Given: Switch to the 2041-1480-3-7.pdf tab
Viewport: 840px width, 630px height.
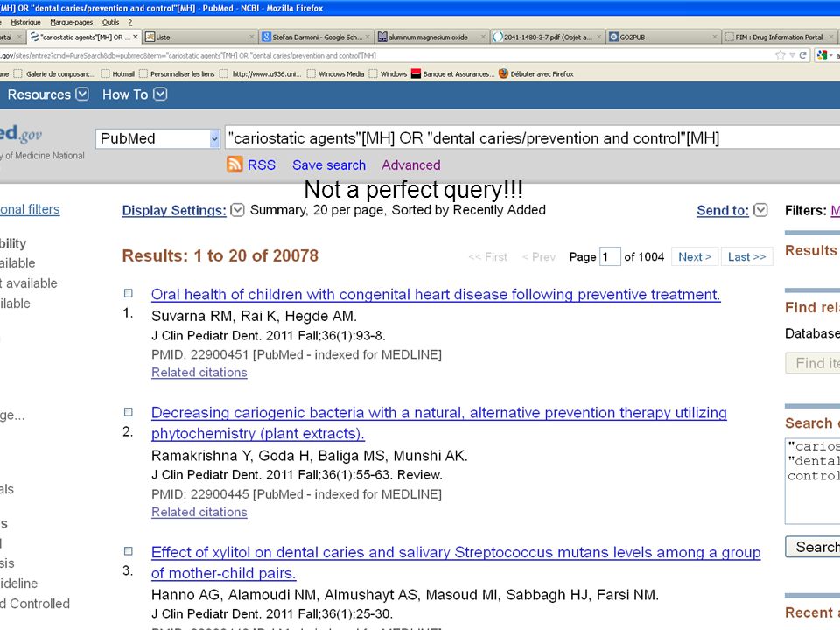Looking at the screenshot, I should (x=548, y=37).
